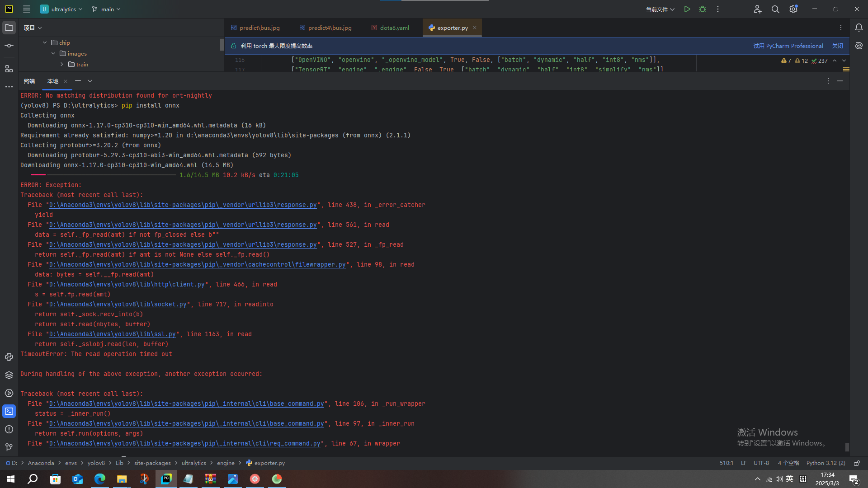The height and width of the screenshot is (488, 868).
Task: Open the Git version control panel
Action: 9,447
